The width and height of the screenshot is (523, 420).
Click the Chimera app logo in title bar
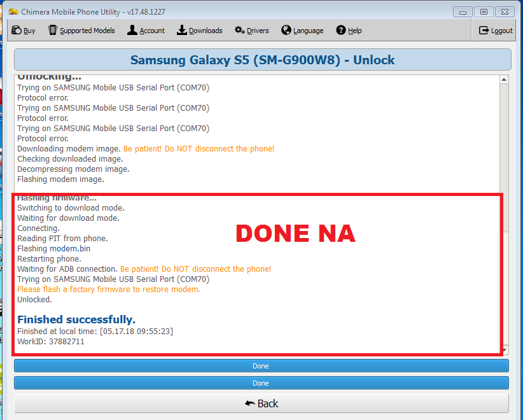point(13,12)
